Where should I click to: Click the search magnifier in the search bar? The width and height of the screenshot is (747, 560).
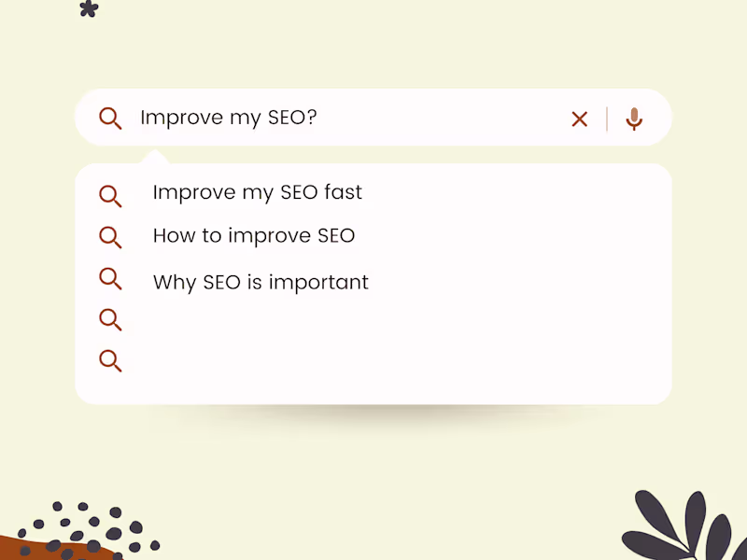pyautogui.click(x=110, y=119)
